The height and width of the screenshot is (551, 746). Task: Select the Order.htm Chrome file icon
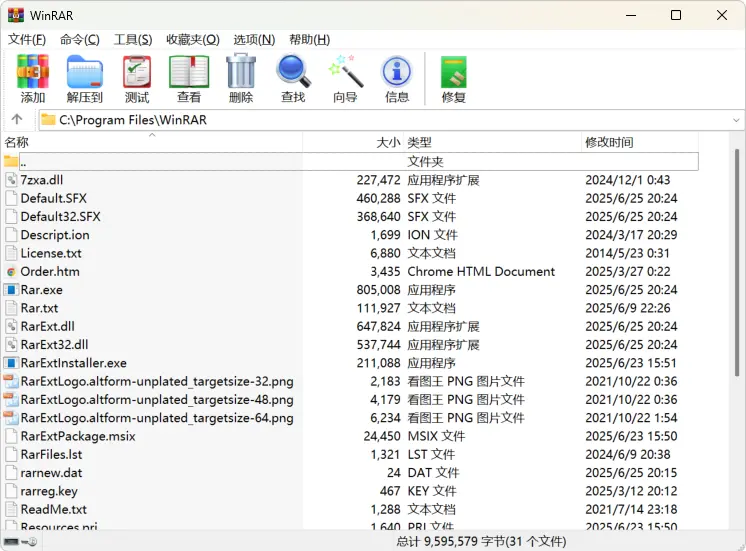point(11,272)
